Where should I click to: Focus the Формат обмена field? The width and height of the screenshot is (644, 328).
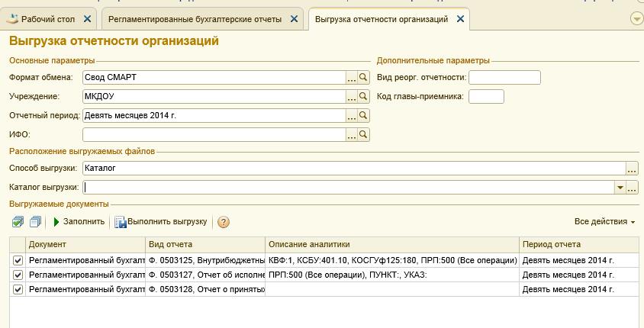click(214, 77)
